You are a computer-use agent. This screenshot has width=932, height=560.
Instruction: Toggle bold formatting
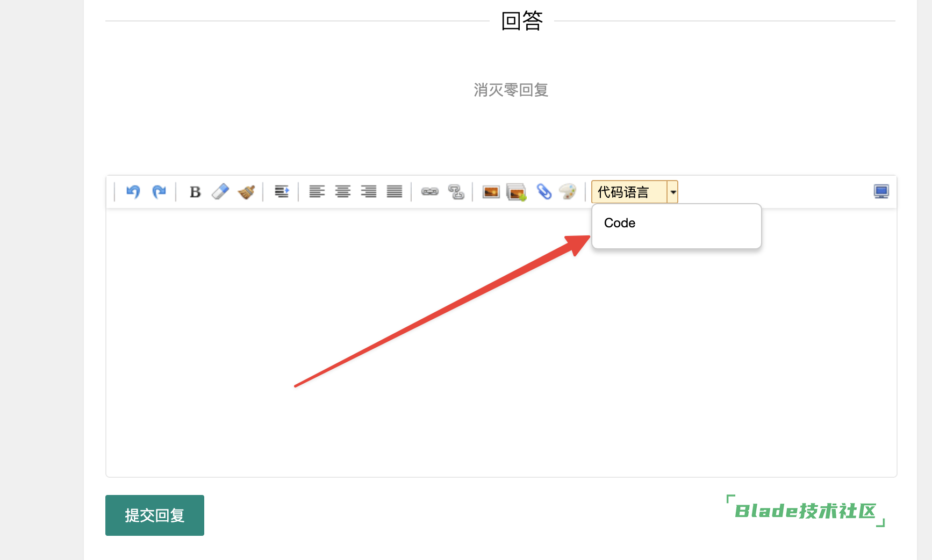[x=195, y=191]
